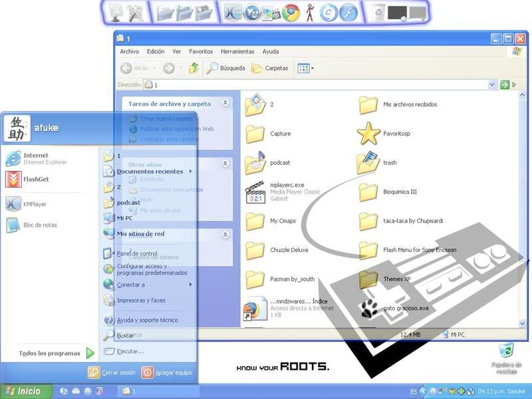Expand Documentos recientes submenu
Screen dimensions: 532x399
(x=148, y=172)
